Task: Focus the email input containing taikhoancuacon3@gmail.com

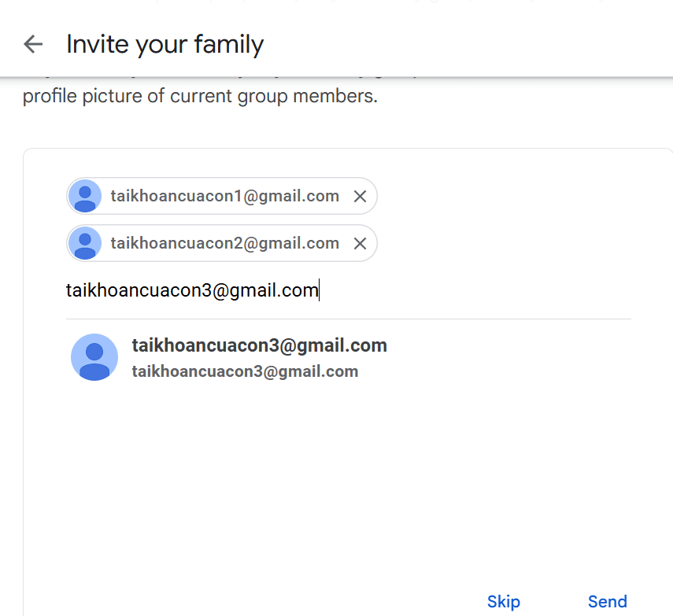Action: pyautogui.click(x=192, y=290)
